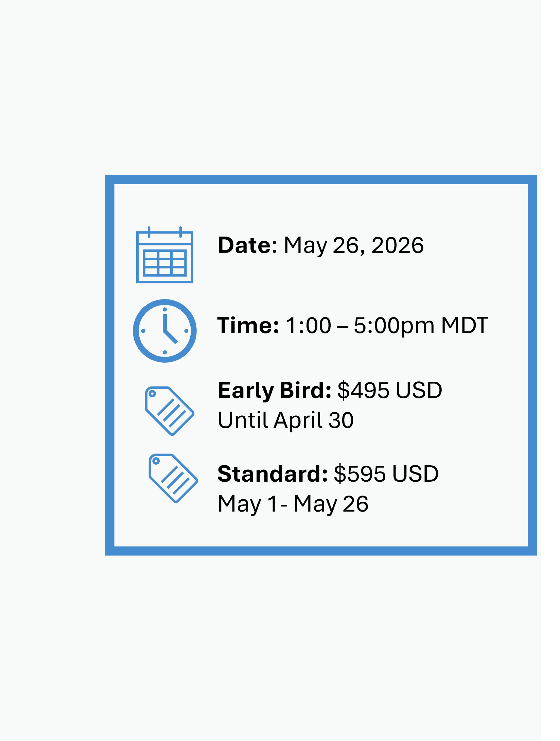
Task: Click the calendar icon beside Date
Action: pyautogui.click(x=165, y=255)
